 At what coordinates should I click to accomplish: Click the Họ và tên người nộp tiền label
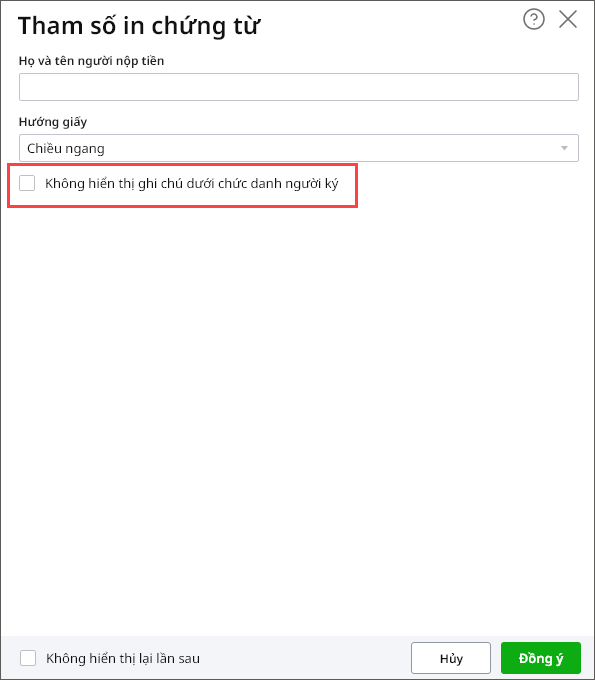(92, 61)
